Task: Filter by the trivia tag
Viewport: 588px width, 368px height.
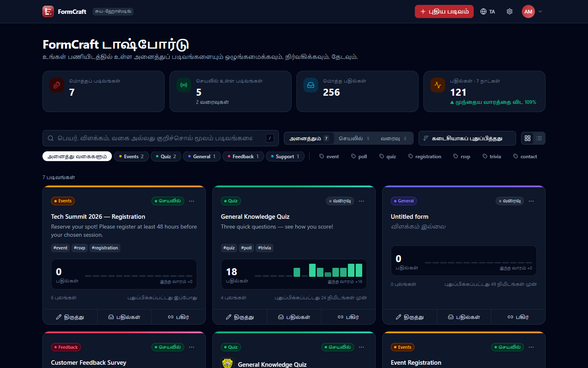Action: tap(492, 157)
